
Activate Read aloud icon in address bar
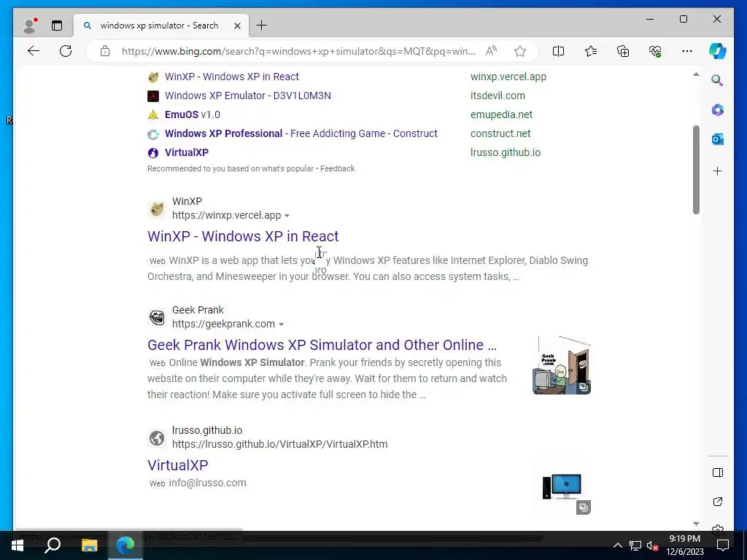(x=491, y=51)
